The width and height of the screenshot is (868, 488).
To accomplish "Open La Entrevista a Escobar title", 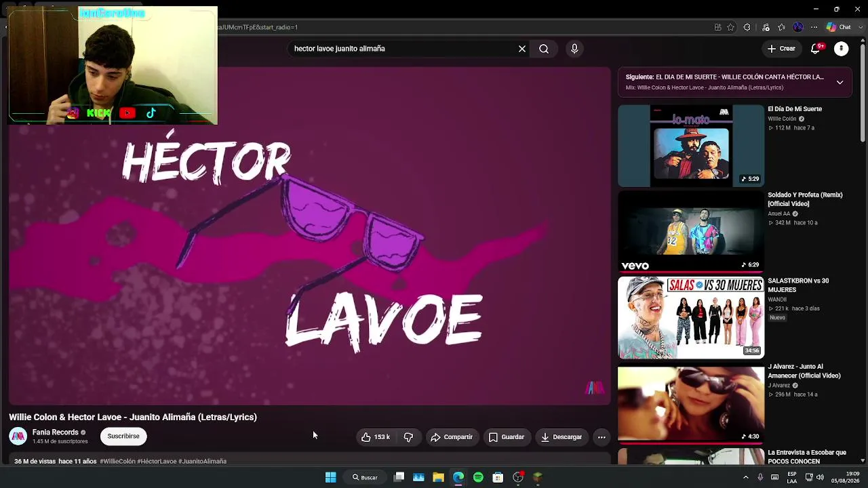I will [807, 457].
